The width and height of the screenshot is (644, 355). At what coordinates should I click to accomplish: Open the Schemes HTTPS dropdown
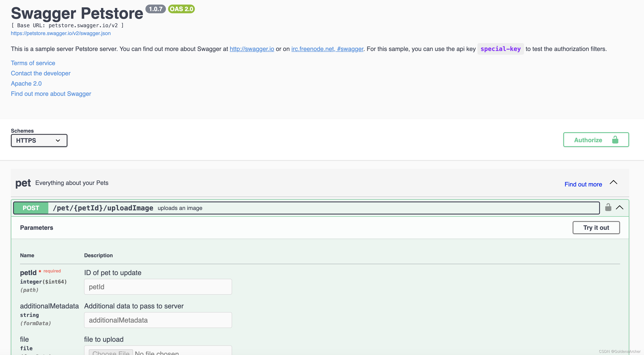click(39, 140)
